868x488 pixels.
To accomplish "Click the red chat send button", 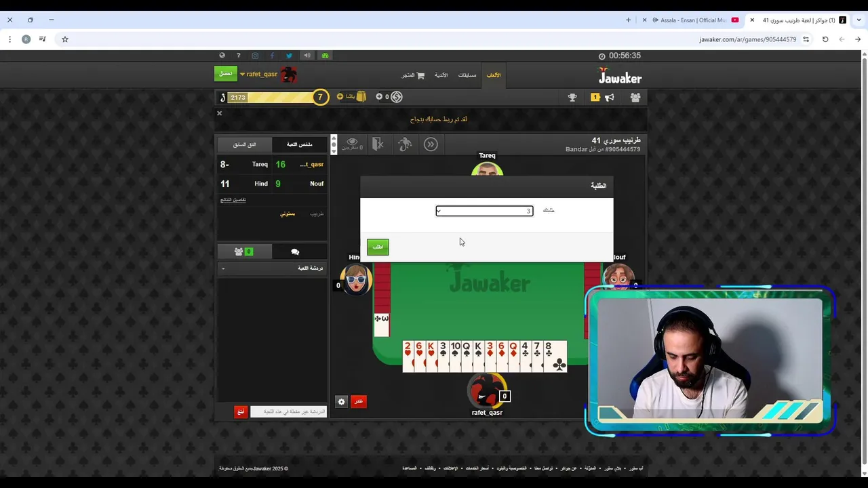I will tap(241, 411).
